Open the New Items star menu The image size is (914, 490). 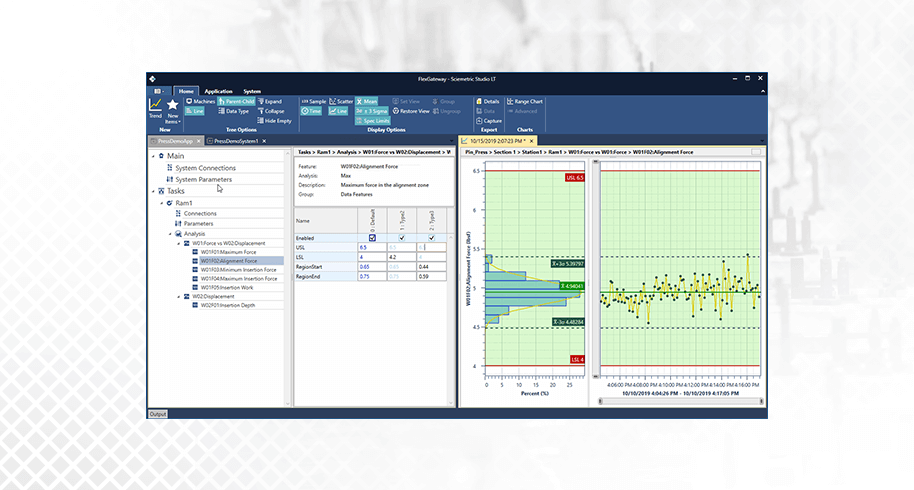point(172,111)
